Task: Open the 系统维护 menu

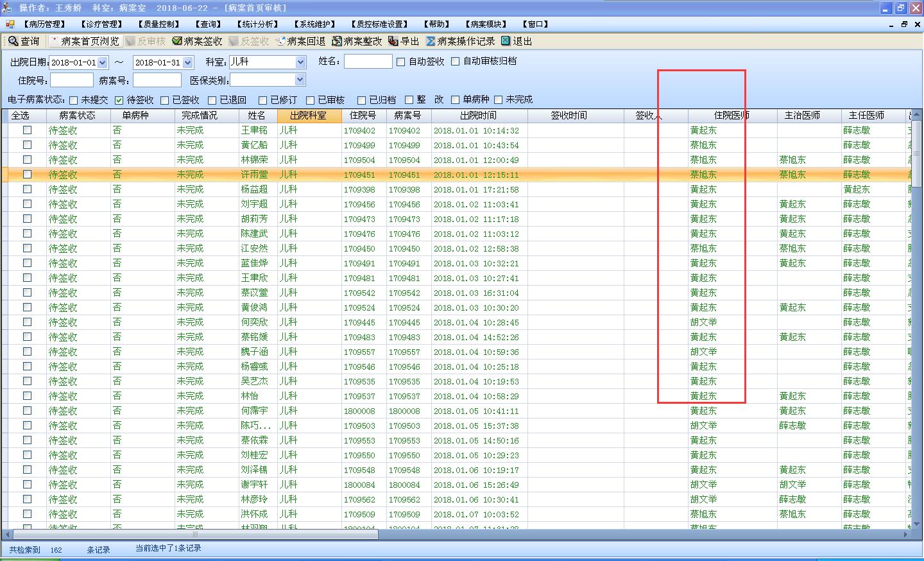Action: click(x=316, y=24)
